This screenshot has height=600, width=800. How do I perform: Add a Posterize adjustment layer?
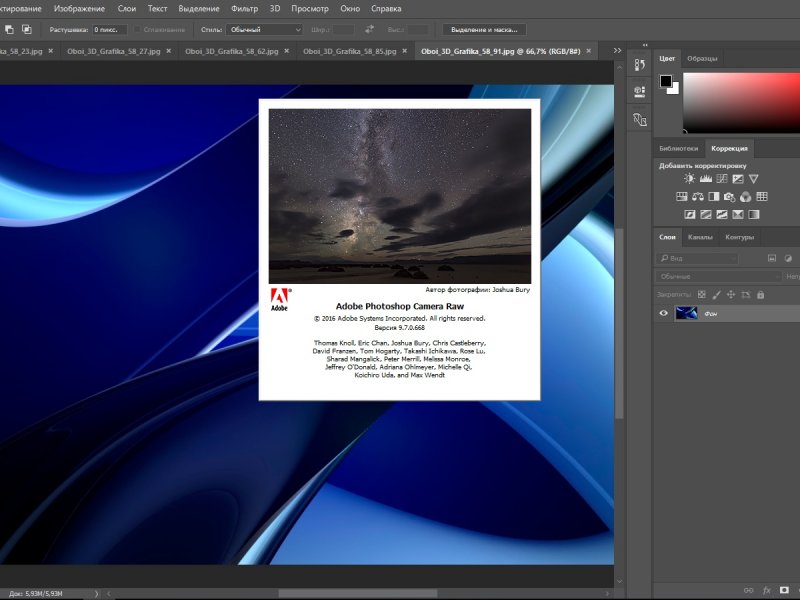click(x=706, y=214)
